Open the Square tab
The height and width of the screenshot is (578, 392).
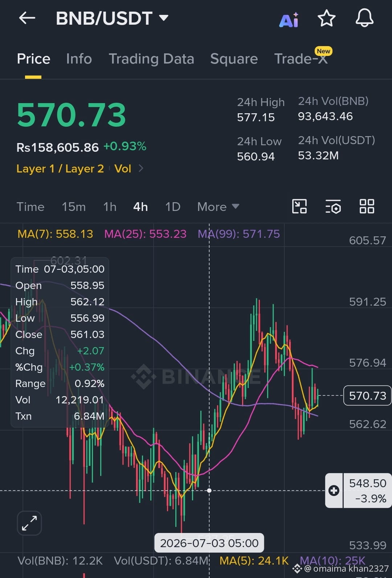click(234, 59)
